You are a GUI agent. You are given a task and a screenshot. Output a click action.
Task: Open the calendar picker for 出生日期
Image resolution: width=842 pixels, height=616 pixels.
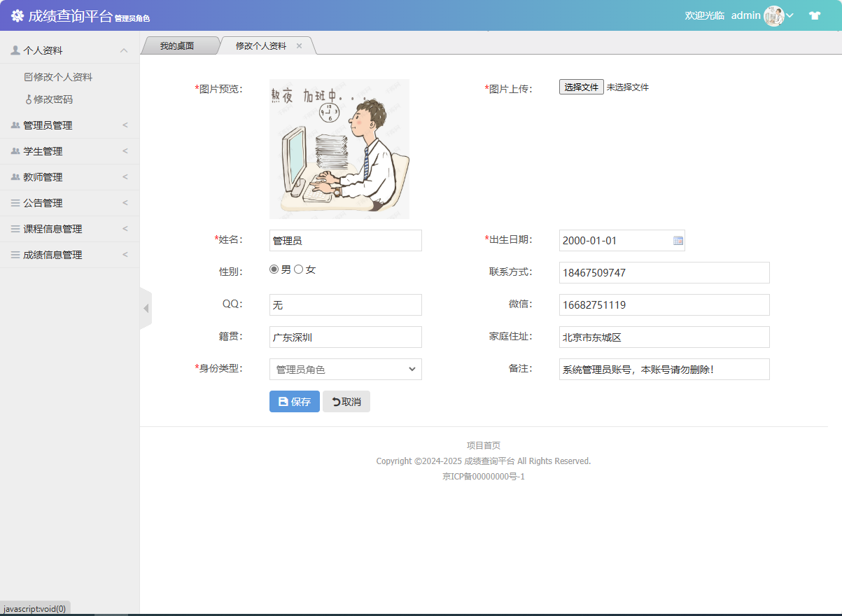[677, 240]
